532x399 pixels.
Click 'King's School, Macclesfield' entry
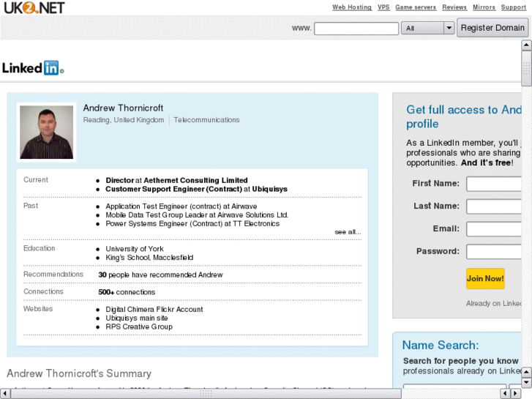click(x=149, y=258)
